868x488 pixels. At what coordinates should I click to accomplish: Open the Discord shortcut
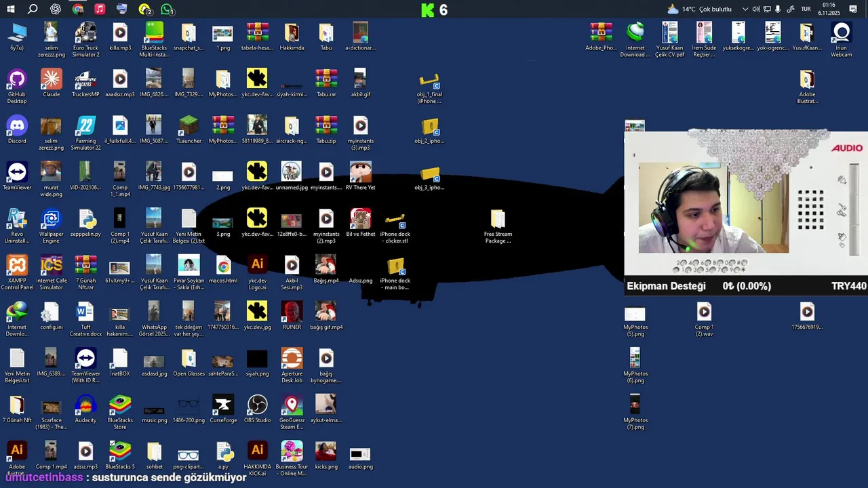(x=17, y=130)
